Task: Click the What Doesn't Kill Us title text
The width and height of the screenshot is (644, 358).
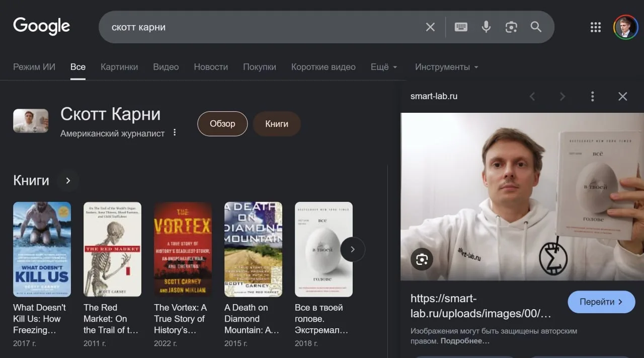Action: tap(40, 319)
